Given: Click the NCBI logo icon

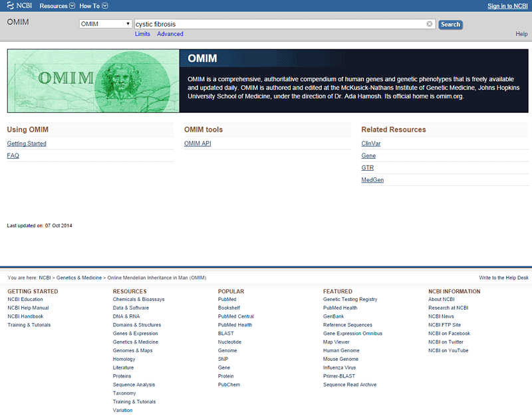Looking at the screenshot, I should [19, 5].
